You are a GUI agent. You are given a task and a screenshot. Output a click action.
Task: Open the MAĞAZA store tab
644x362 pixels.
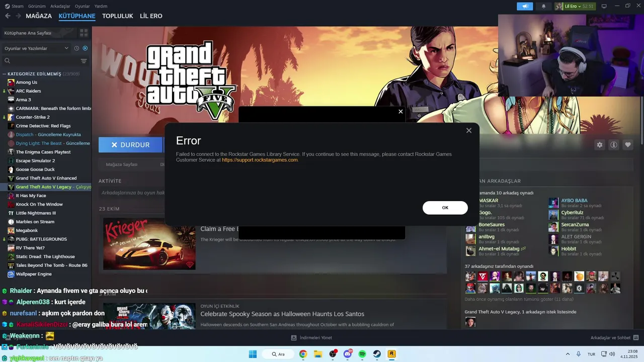39,16
